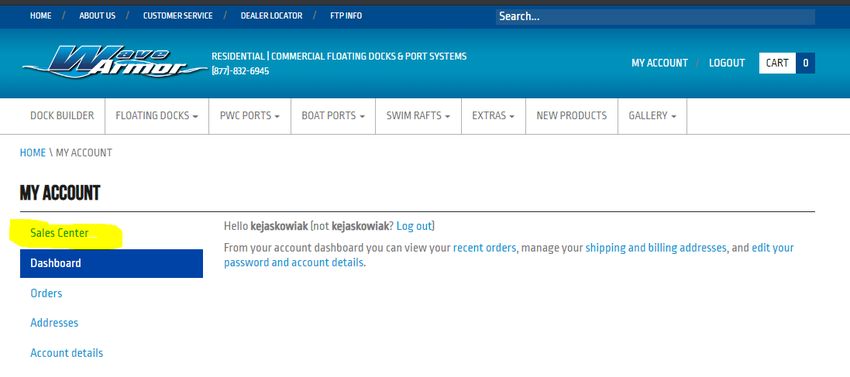Screen dimensions: 850x377
Task: Click into the Search field
Action: [x=655, y=16]
